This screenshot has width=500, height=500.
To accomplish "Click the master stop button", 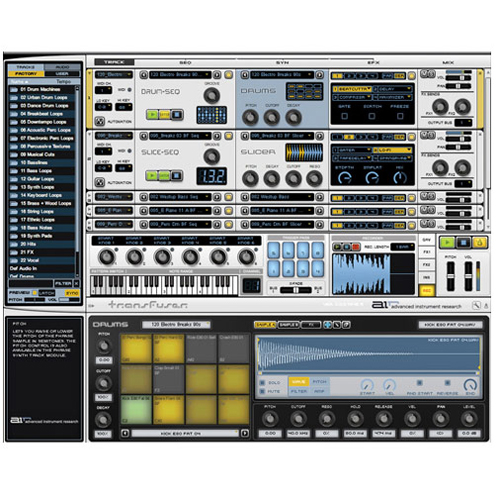I will 463,243.
